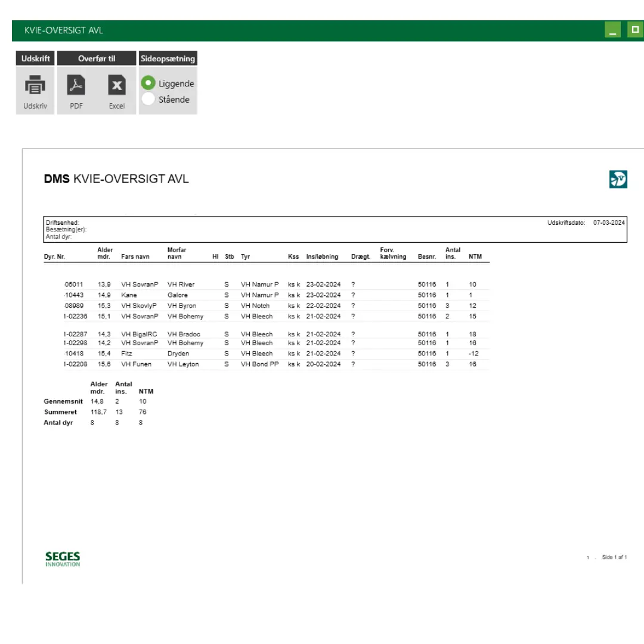The width and height of the screenshot is (644, 644).
Task: Minimize the KVIE-OVERSIGT AVL window
Action: tap(612, 30)
